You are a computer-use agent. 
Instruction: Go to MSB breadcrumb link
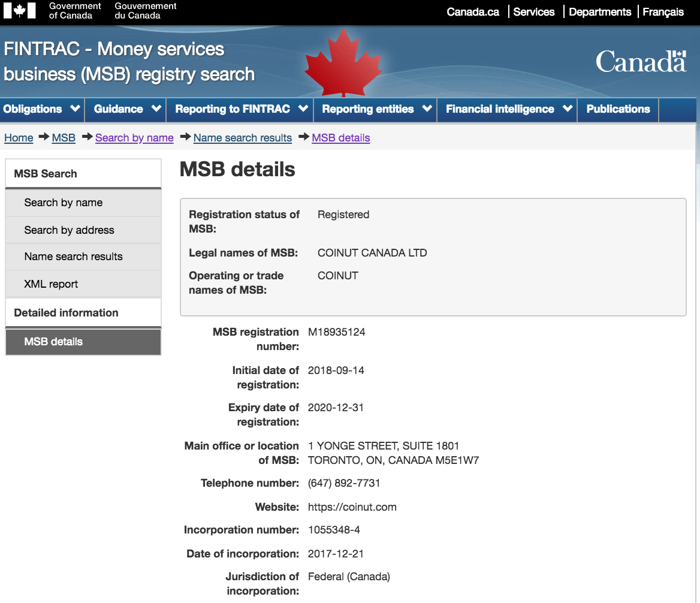pos(64,138)
